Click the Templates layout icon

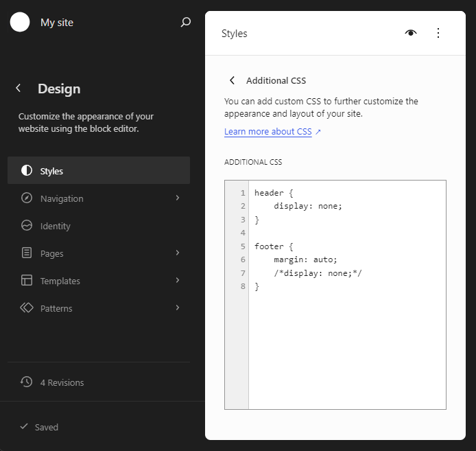[27, 280]
